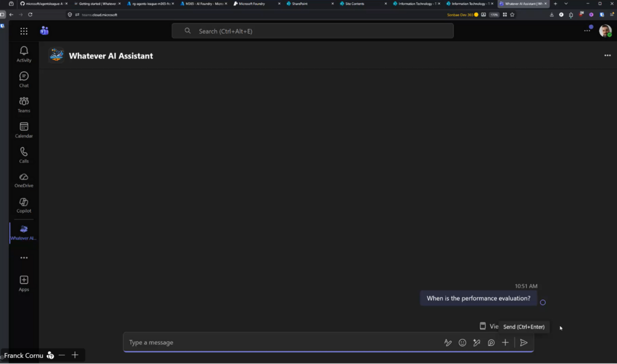This screenshot has width=617, height=364.
Task: Expand the browser tab list chevron
Action: point(566,4)
